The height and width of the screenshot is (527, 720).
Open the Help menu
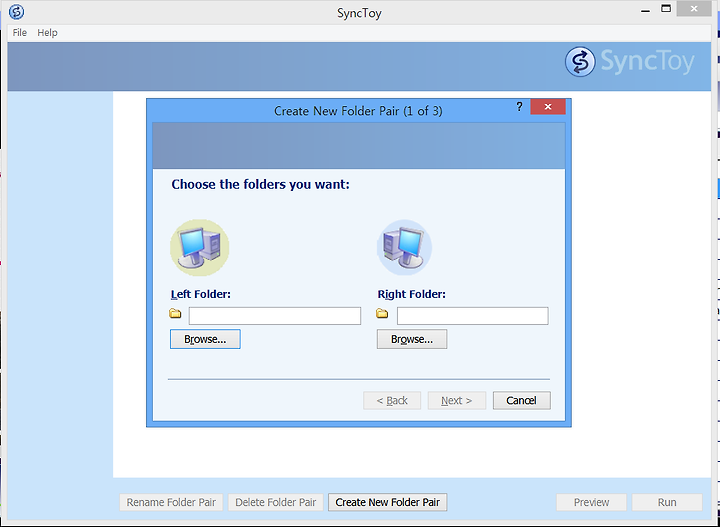click(47, 33)
